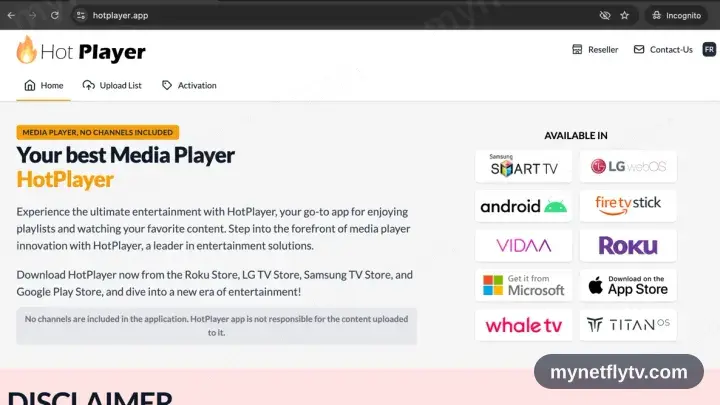Click Download on the App Store badge

pos(628,285)
